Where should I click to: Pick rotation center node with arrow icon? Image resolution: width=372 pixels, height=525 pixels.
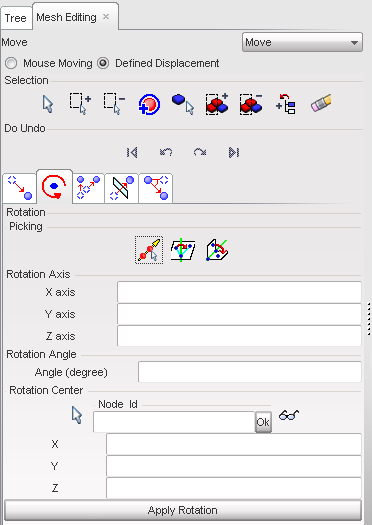[x=77, y=415]
